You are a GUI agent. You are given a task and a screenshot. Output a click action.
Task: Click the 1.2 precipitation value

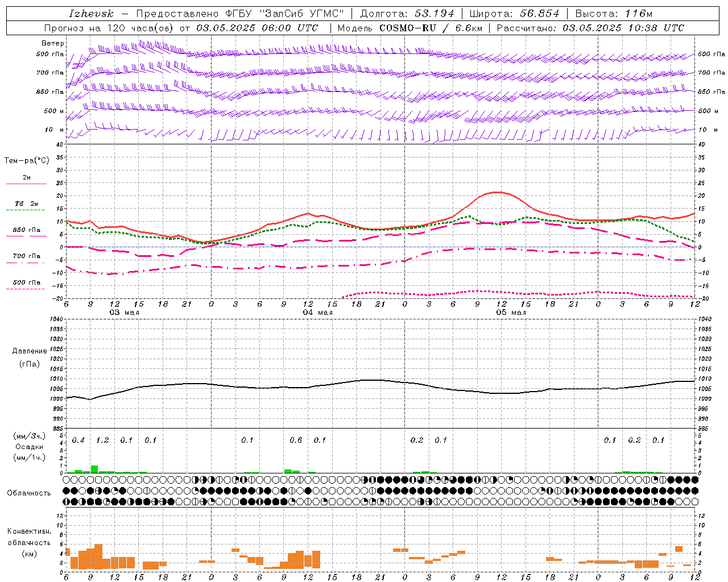pos(102,440)
